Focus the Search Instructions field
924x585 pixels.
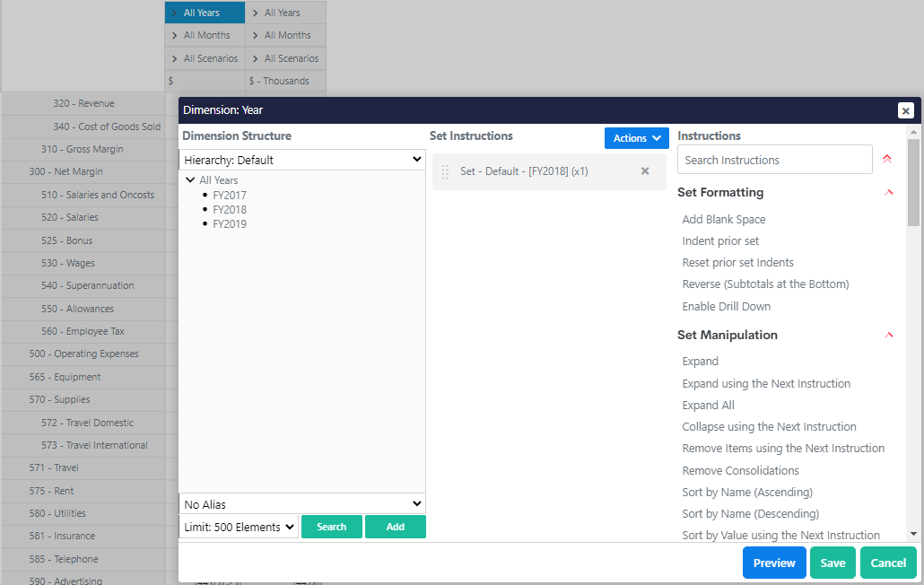pos(774,160)
